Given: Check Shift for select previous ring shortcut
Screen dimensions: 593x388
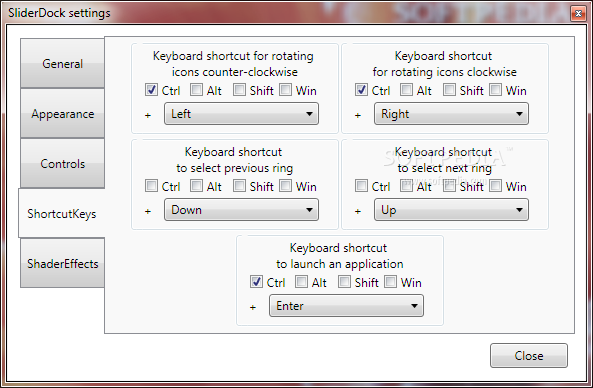Looking at the screenshot, I should point(239,186).
